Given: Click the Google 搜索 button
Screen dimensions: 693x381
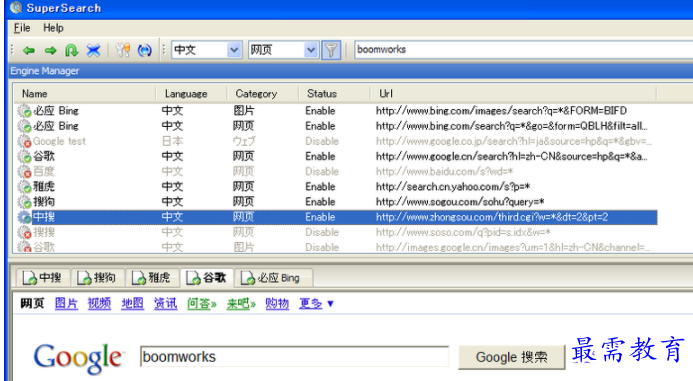Looking at the screenshot, I should [511, 357].
